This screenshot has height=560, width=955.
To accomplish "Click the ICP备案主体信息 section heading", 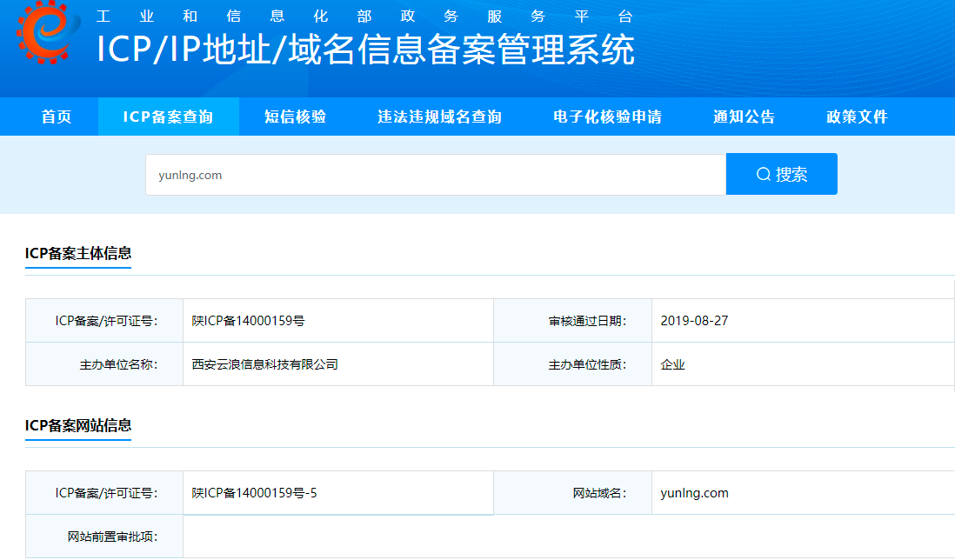I will point(78,253).
